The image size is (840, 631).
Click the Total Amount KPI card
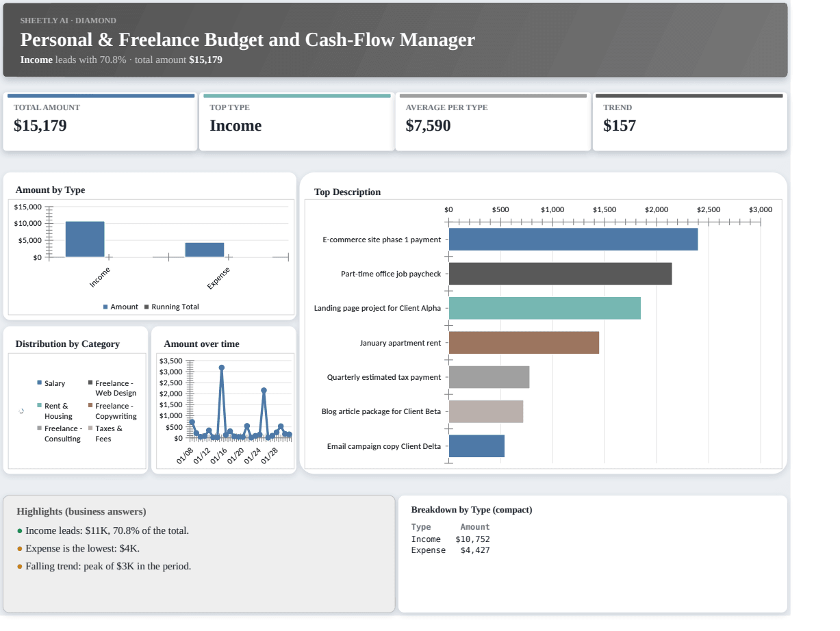click(x=99, y=122)
